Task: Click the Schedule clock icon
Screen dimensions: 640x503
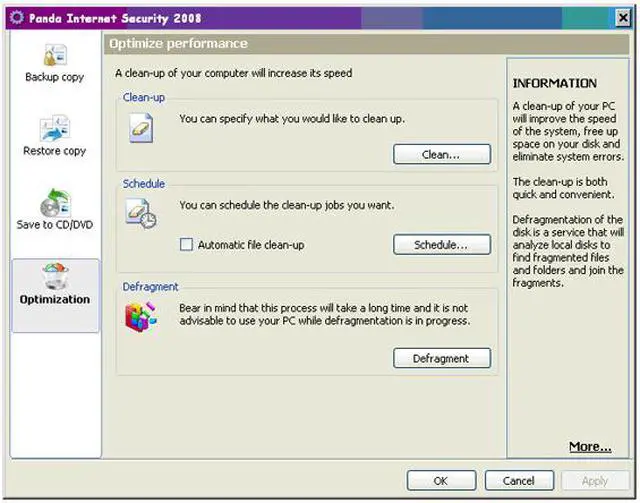Action: [x=140, y=214]
